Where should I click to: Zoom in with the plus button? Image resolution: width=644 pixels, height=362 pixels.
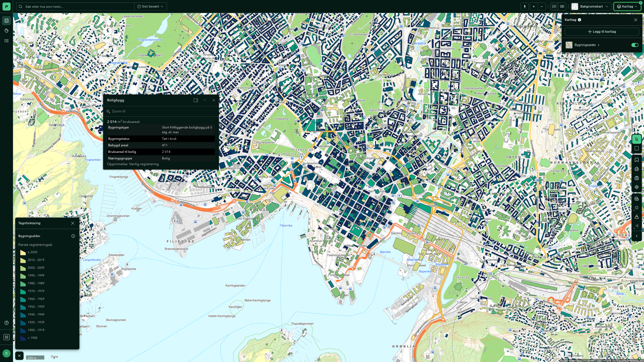tap(534, 7)
